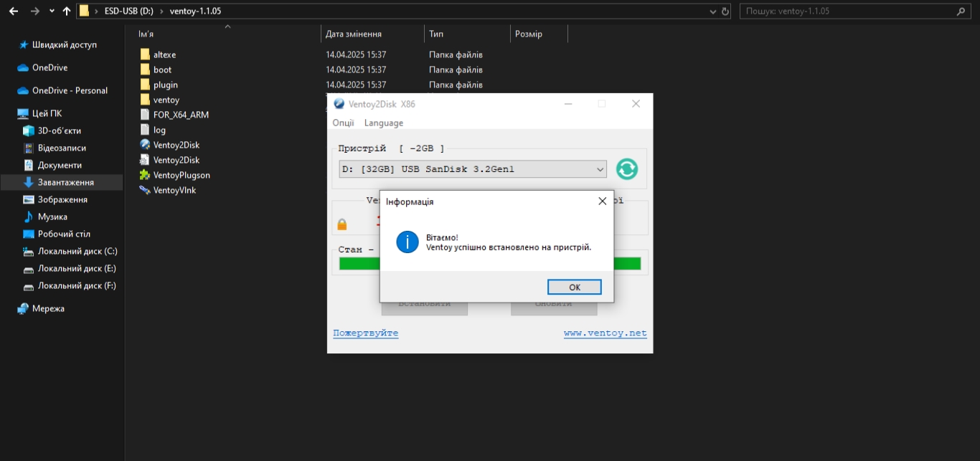The height and width of the screenshot is (461, 980).
Task: Click the Відеозаписи icon in sidebar
Action: [29, 148]
